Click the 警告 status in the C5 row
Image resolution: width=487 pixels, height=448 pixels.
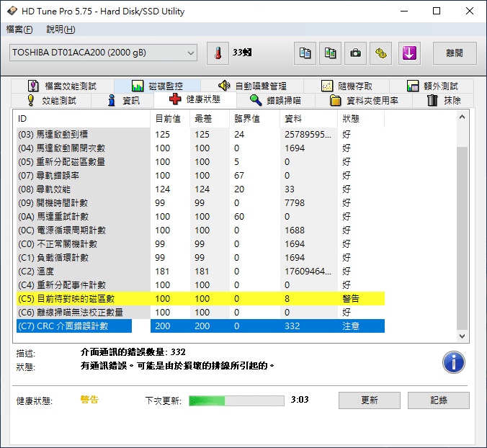pyautogui.click(x=351, y=298)
